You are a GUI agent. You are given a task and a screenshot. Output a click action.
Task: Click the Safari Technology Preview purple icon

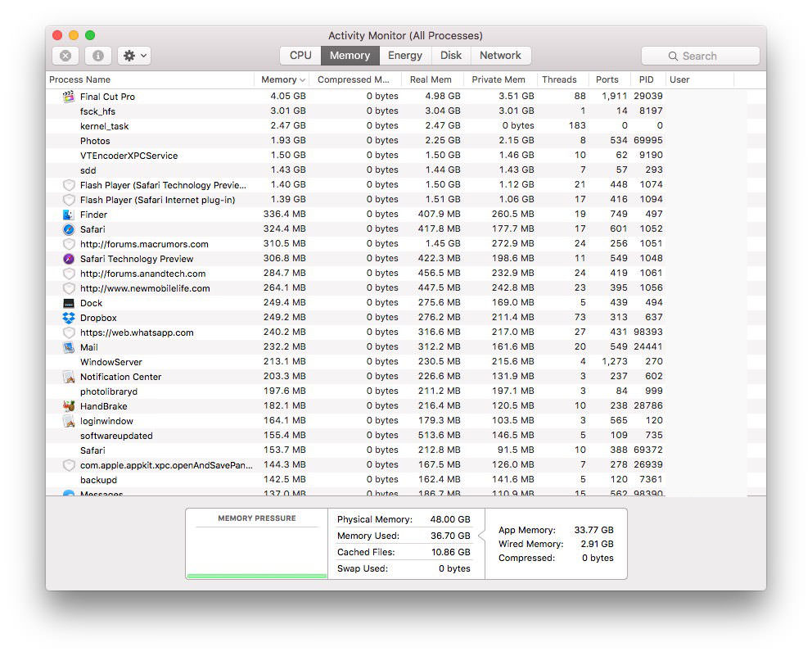pos(69,259)
